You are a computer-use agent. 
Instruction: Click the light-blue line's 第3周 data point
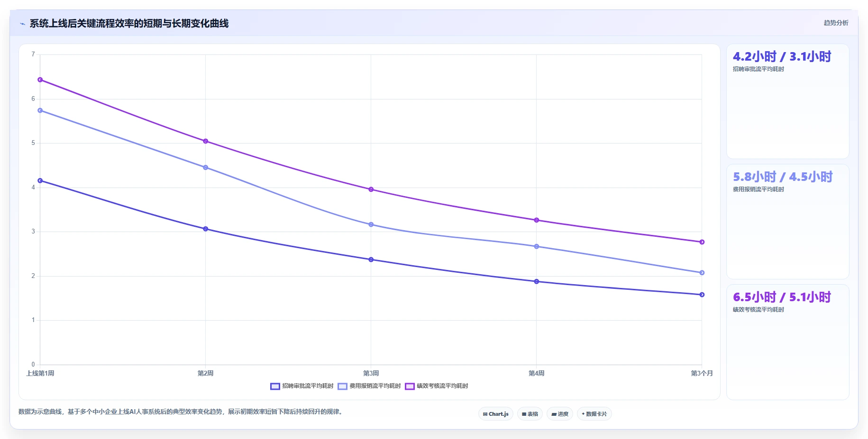pos(371,224)
